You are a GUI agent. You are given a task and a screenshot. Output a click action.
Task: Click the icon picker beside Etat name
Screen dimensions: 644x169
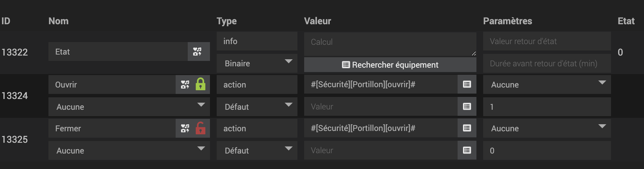pos(198,52)
